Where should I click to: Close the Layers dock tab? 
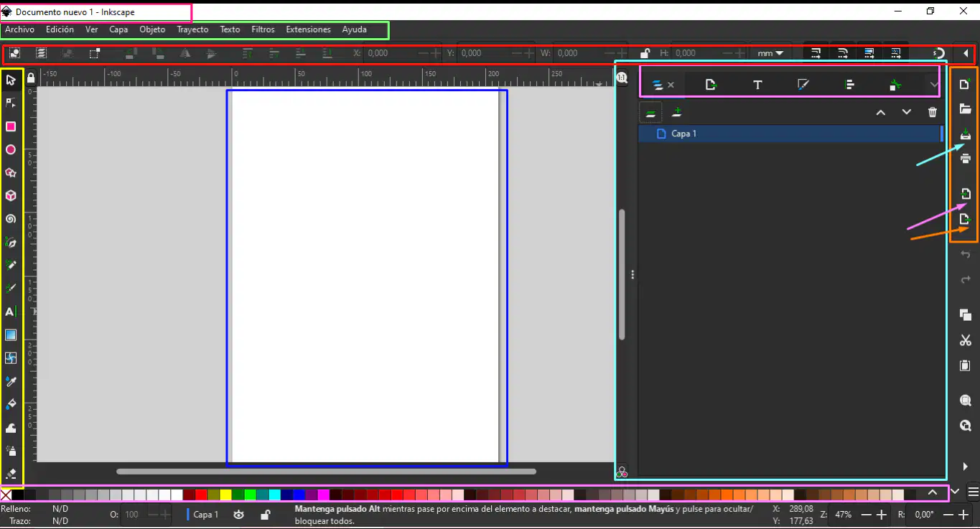point(671,85)
